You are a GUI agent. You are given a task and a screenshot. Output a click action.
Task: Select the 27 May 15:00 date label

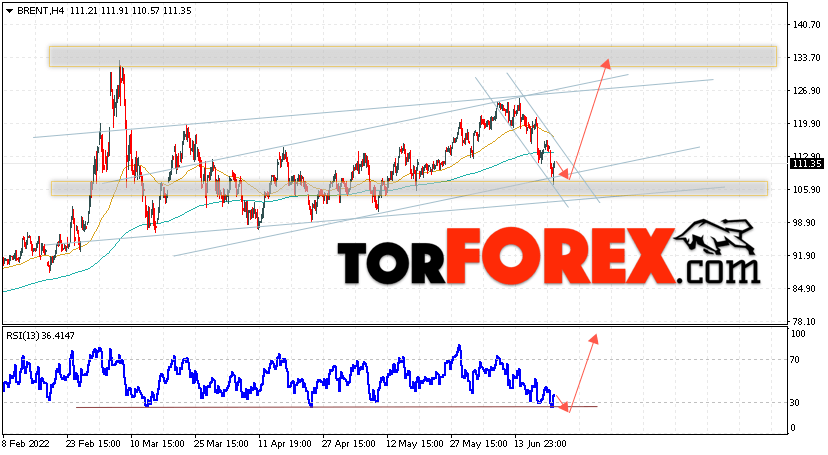point(478,444)
